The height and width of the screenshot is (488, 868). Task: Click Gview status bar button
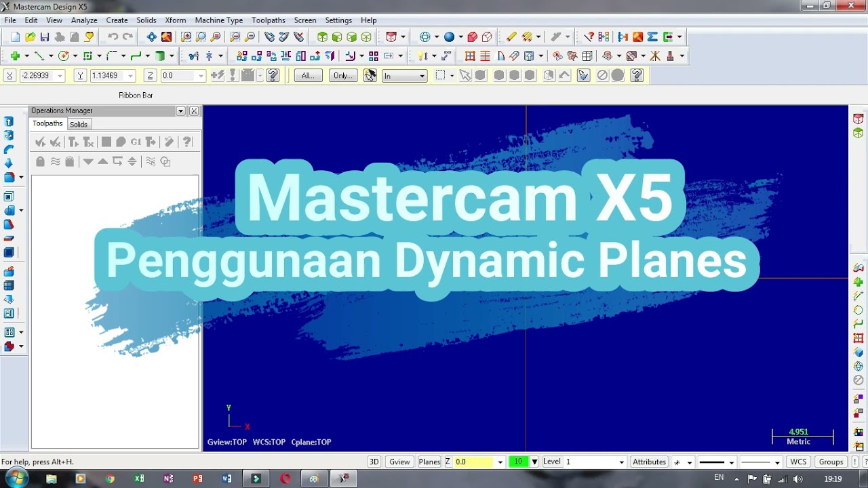click(x=399, y=462)
